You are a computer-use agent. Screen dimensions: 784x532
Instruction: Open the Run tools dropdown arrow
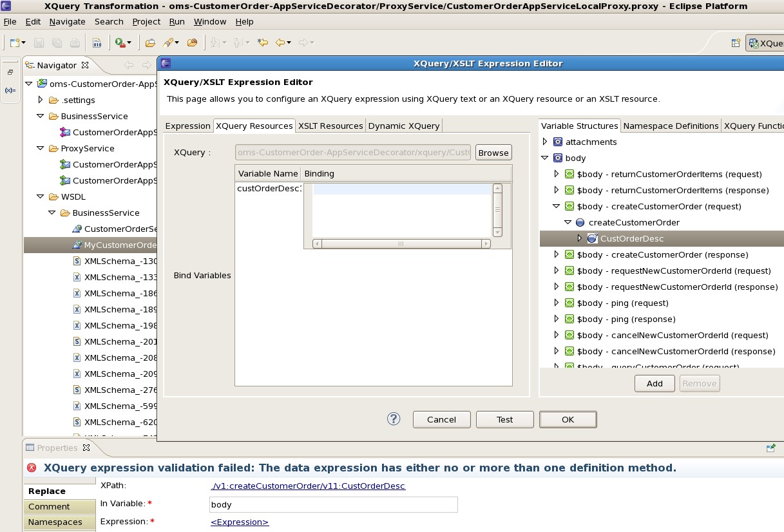129,43
